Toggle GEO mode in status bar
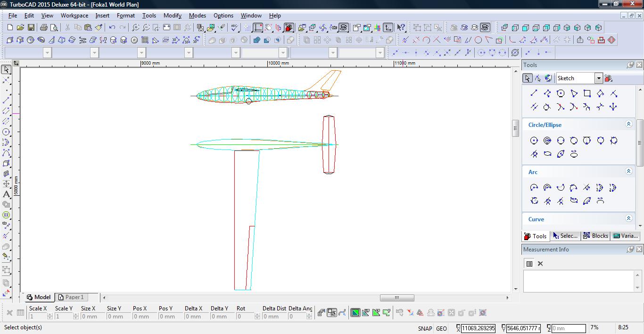The width and height of the screenshot is (644, 334). coord(441,328)
